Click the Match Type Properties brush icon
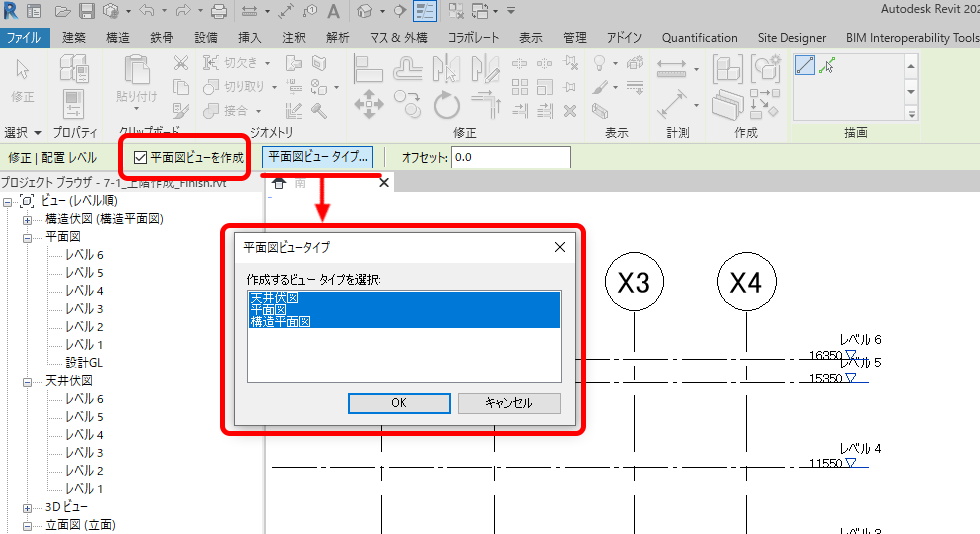This screenshot has width=980, height=534. 181,111
